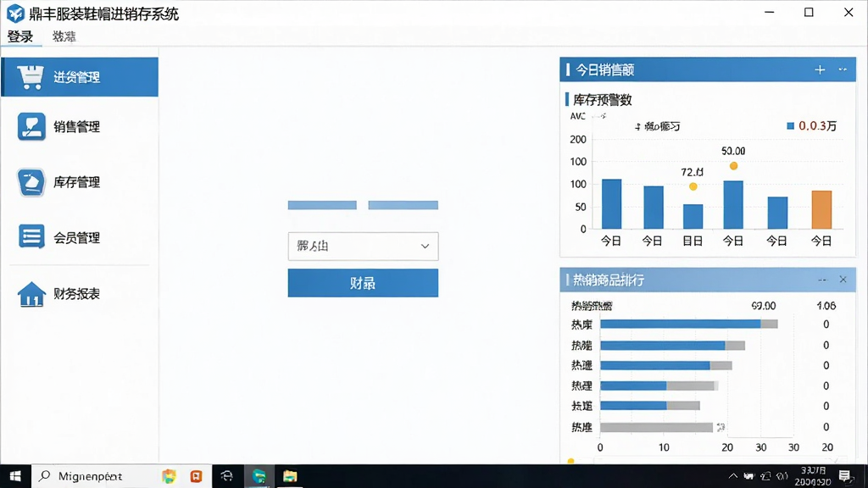This screenshot has height=488, width=868.
Task: Select the 进货管理 menu label
Action: point(76,77)
